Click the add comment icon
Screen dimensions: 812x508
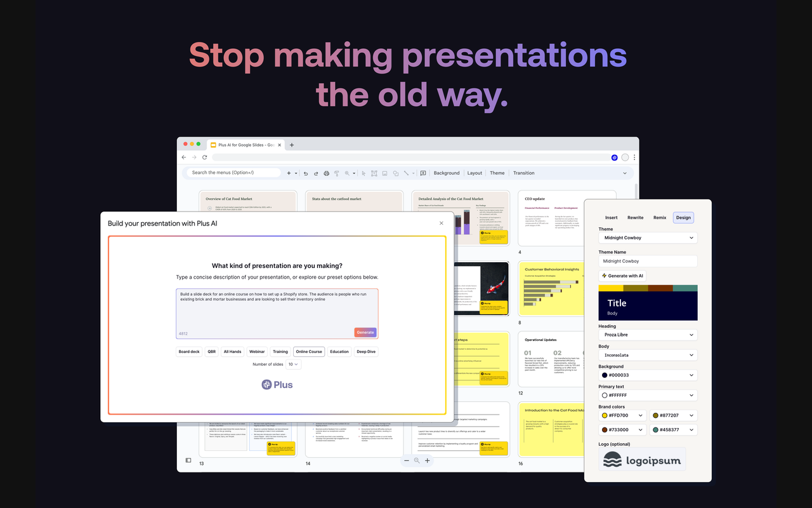[x=423, y=173]
